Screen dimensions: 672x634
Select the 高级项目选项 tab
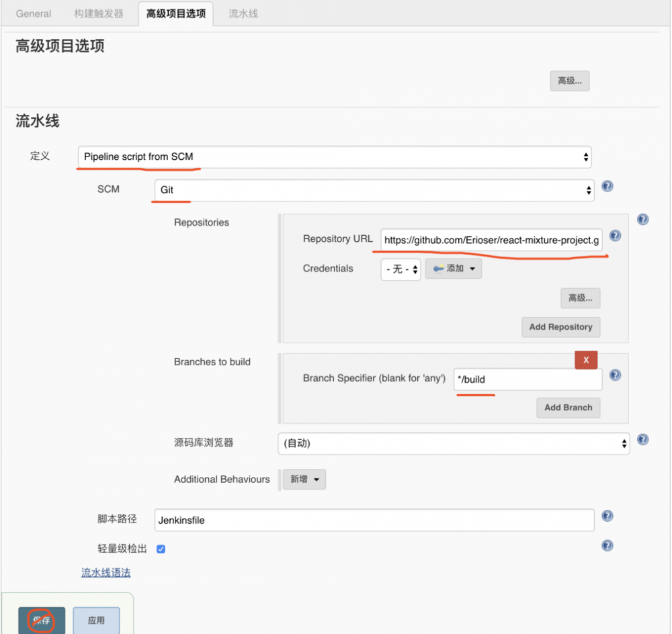point(175,13)
